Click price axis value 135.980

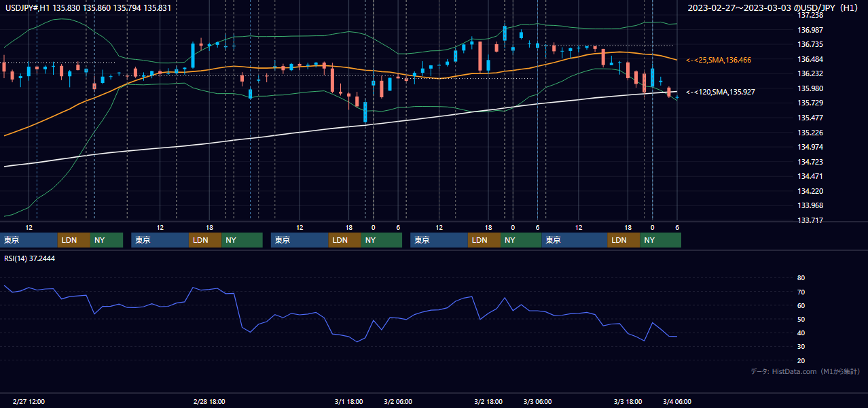(810, 88)
